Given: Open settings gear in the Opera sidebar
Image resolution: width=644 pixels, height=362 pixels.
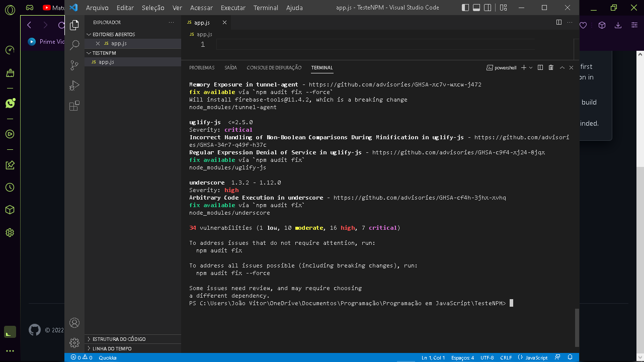Looking at the screenshot, I should (10, 233).
